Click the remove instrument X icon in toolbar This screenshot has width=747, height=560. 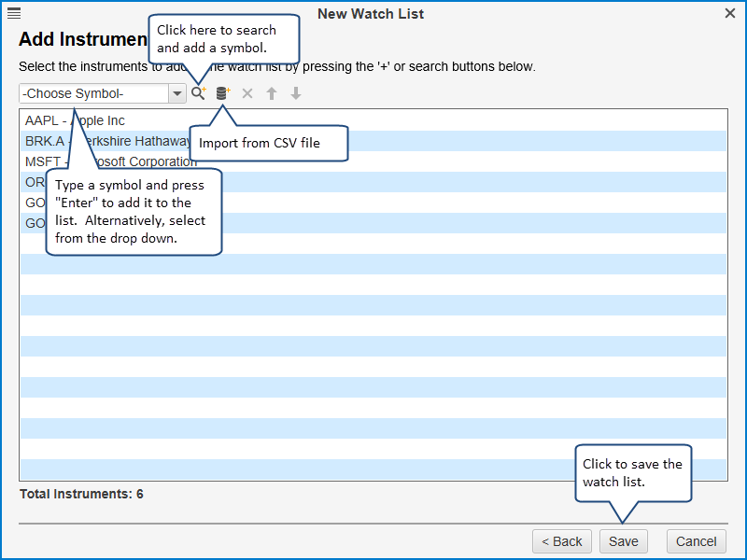point(247,93)
